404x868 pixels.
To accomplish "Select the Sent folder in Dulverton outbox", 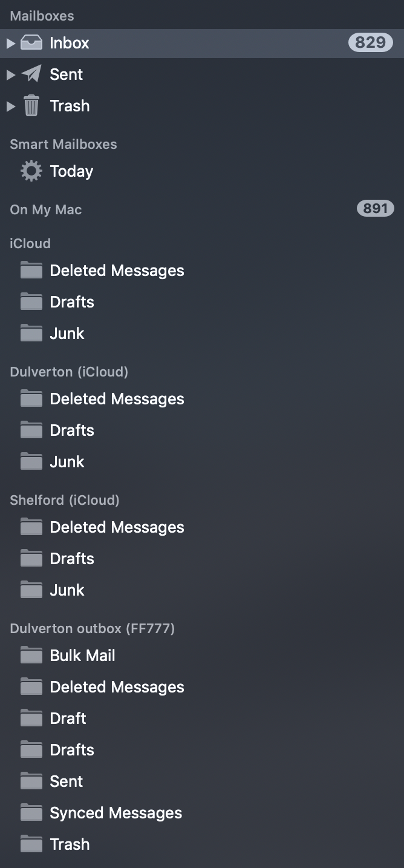I will pyautogui.click(x=202, y=781).
